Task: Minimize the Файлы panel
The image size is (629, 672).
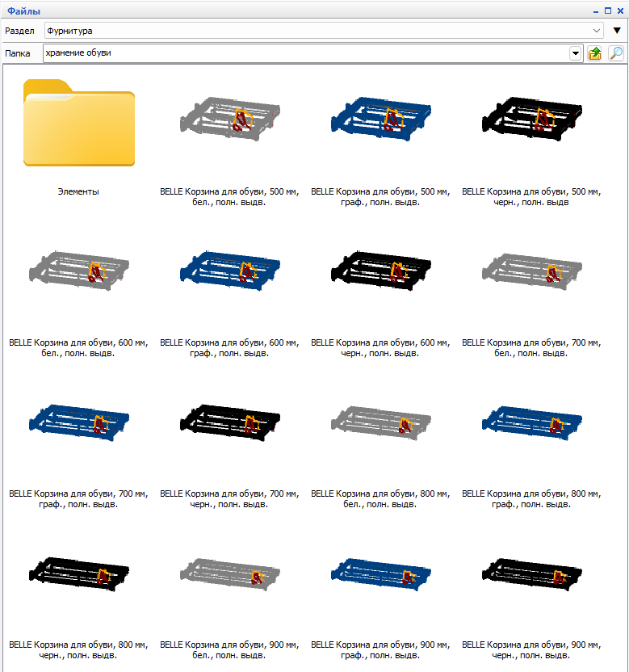Action: point(596,11)
